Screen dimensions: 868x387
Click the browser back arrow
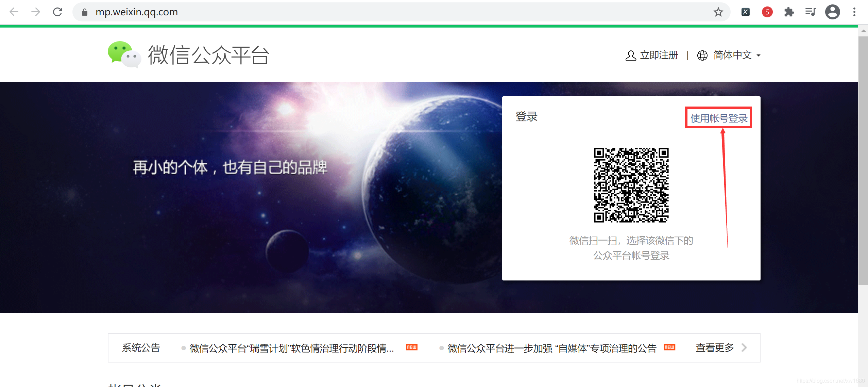point(14,12)
